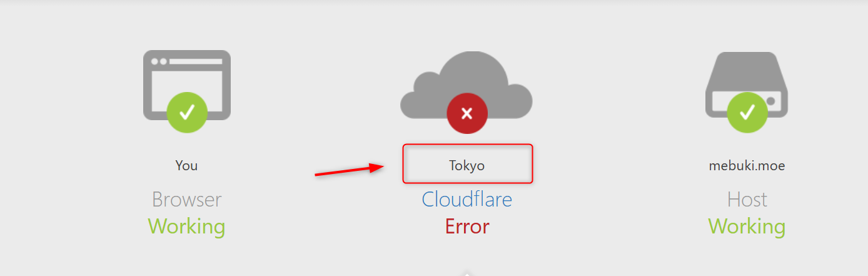Click the red X error badge
Screen dimensions: 868x276
(467, 113)
